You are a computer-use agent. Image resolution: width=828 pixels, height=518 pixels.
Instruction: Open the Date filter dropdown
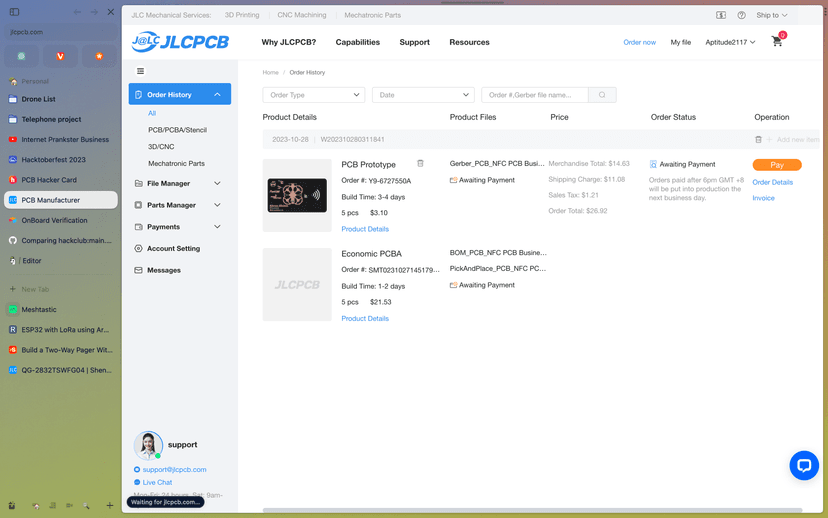point(423,95)
